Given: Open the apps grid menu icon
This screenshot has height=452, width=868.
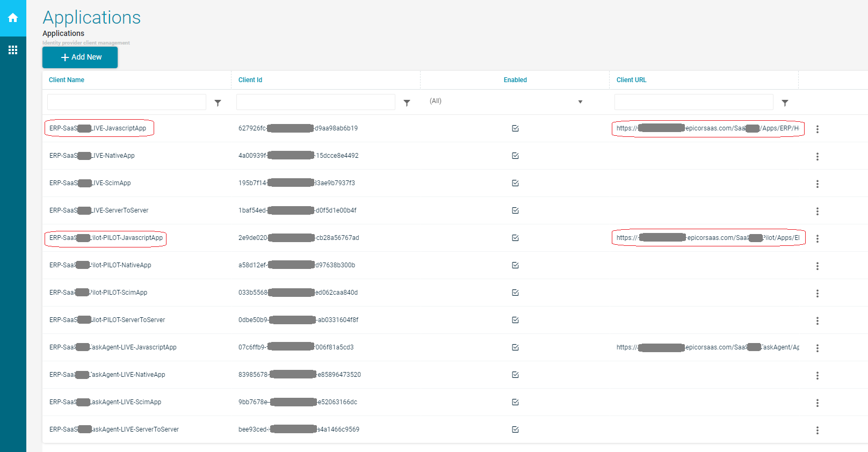Looking at the screenshot, I should click(x=13, y=50).
